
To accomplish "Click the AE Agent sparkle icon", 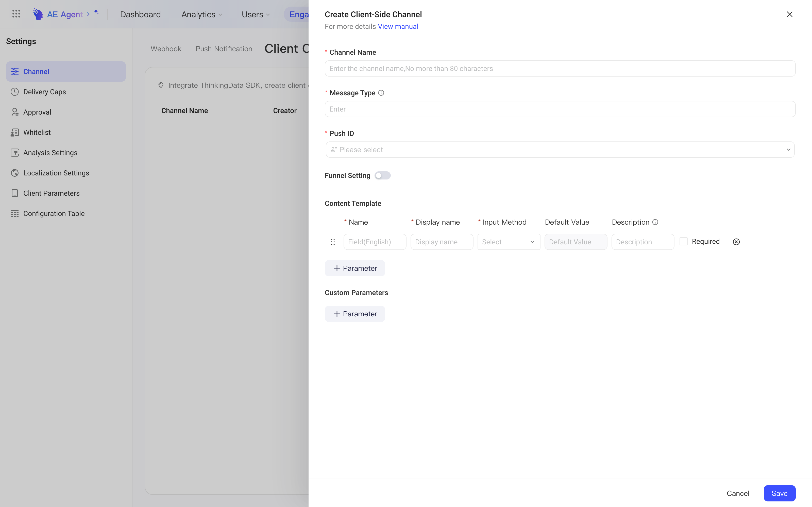I will [96, 12].
